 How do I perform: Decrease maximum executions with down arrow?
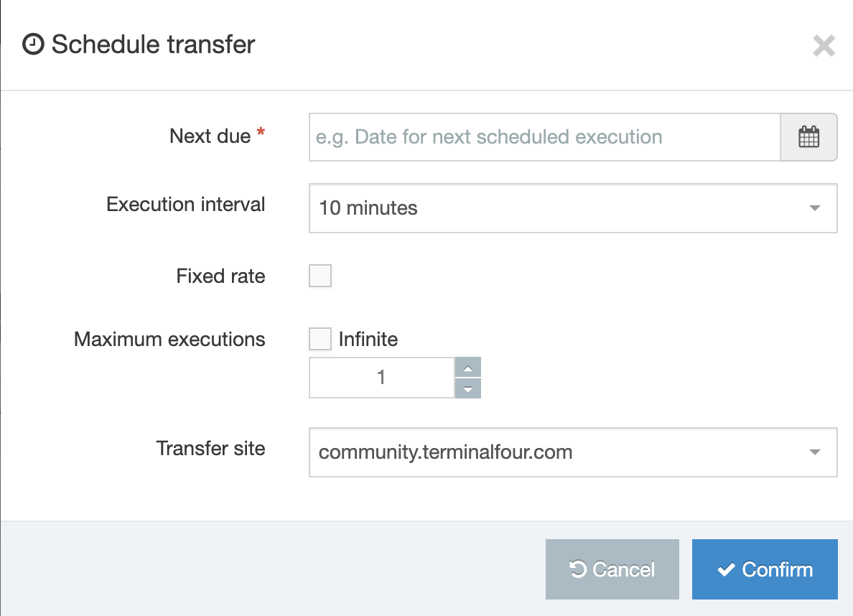pos(467,388)
